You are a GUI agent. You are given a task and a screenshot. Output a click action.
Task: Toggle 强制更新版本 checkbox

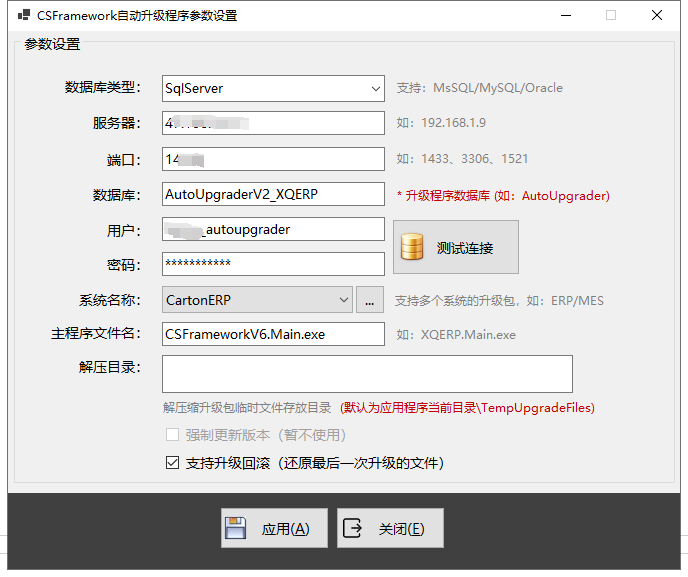pos(172,435)
